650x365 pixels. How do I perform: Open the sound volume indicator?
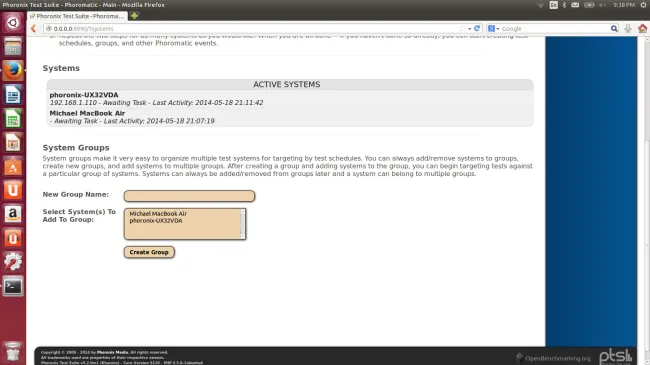[602, 5]
